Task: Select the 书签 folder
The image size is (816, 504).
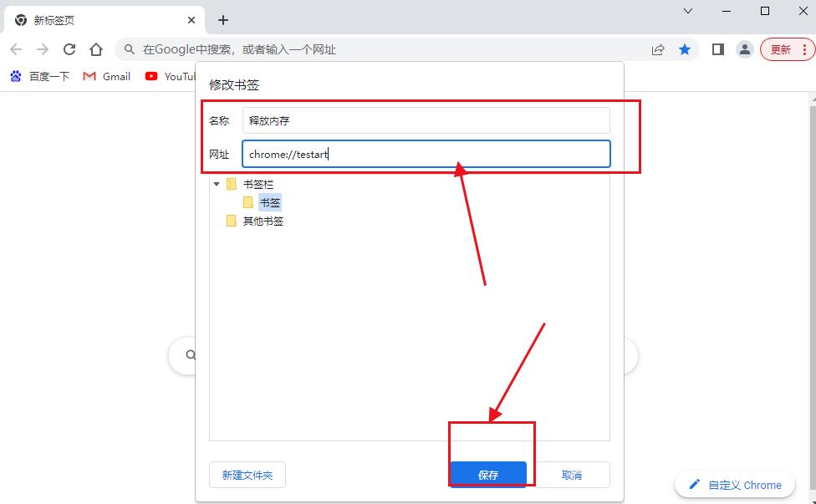Action: coord(269,202)
